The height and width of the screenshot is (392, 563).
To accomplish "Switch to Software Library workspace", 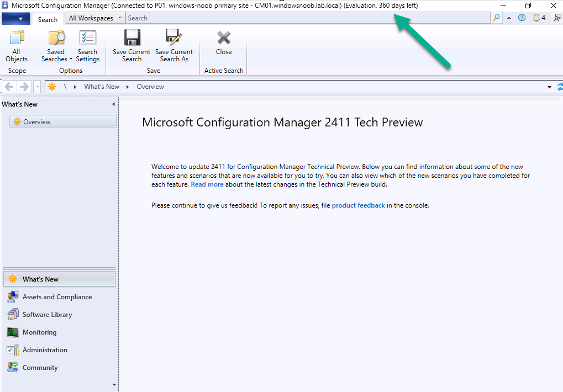I will (59, 315).
